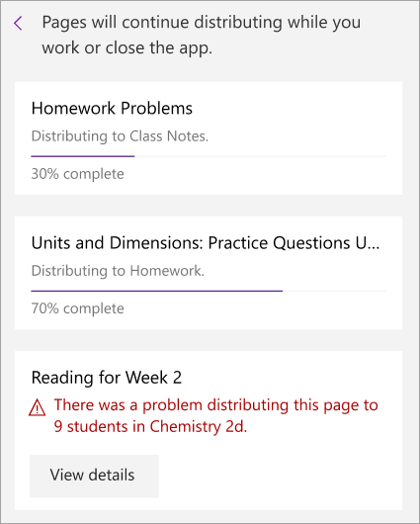
Task: Click the unfilled part of Homework Problems progress
Action: [260, 156]
